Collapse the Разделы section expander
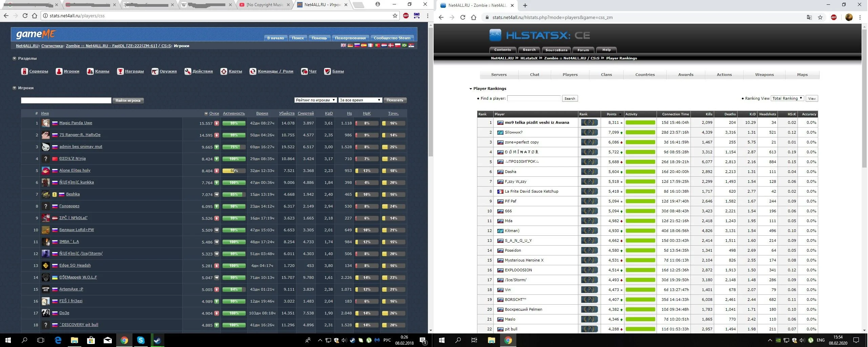 click(x=15, y=58)
